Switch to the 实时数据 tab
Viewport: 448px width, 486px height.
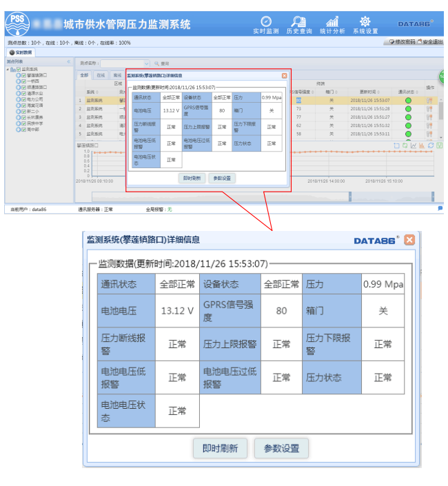21,52
